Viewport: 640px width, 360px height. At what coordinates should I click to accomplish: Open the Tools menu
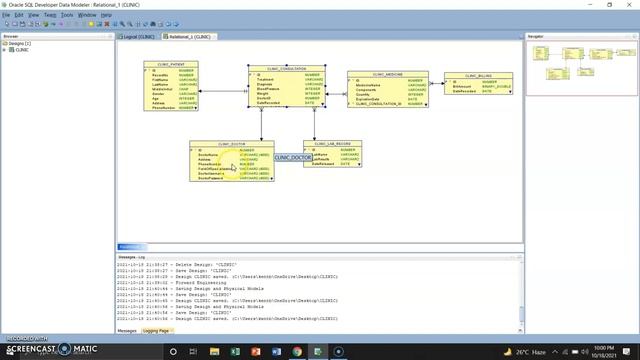[x=67, y=15]
